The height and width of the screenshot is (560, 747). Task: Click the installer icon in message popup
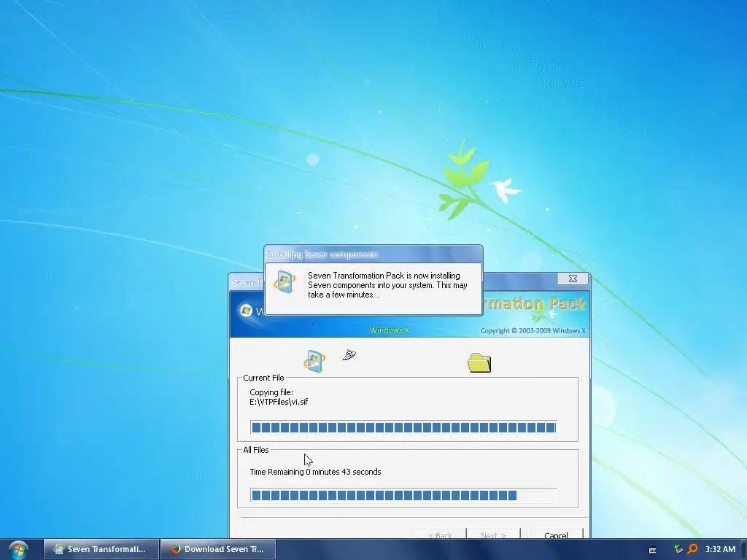pos(285,281)
